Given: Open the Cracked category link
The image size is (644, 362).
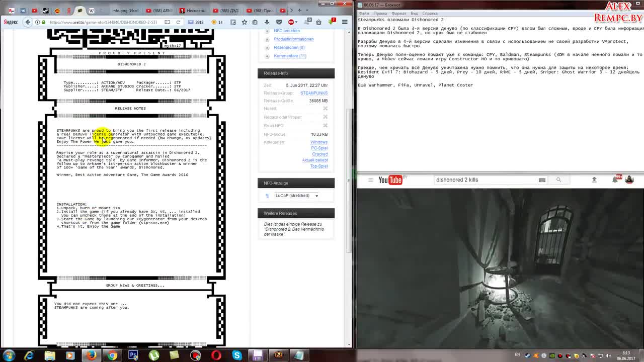Looking at the screenshot, I should click(320, 154).
